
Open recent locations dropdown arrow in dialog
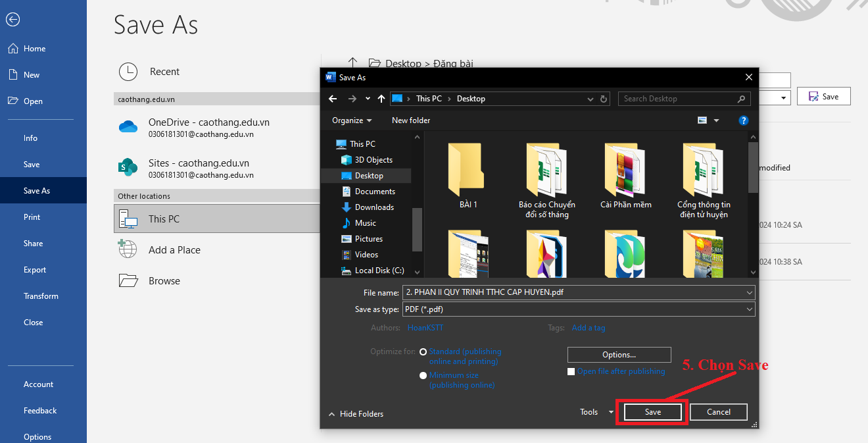pos(368,99)
